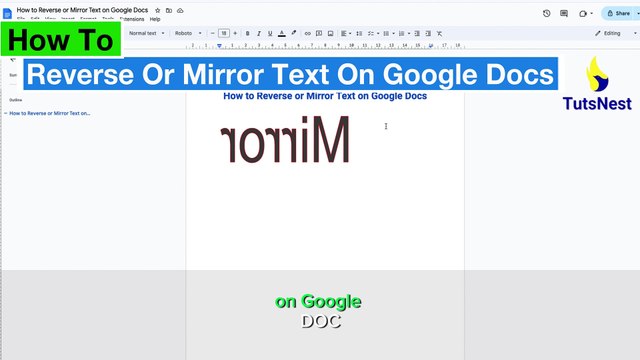Screen dimensions: 640x360
Task: Click the Meet video call icon
Action: (582, 13)
